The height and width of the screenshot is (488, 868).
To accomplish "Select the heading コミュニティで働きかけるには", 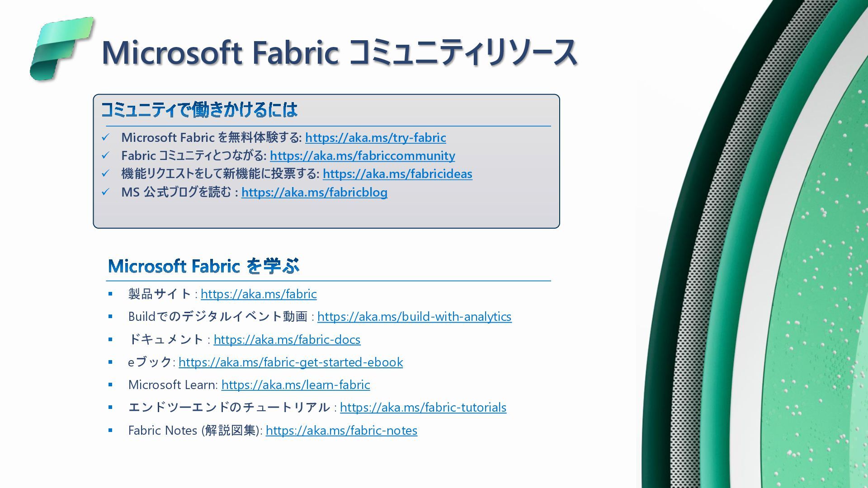I will [x=199, y=110].
